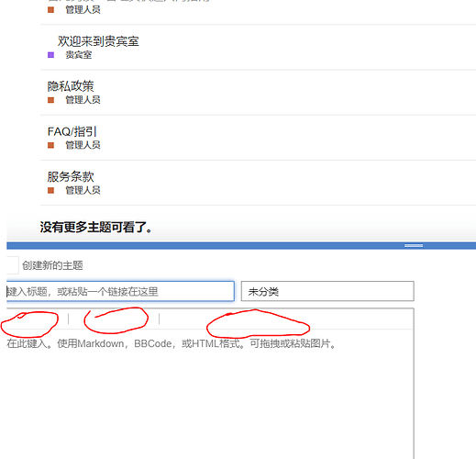Open 管理人员 category under FAQ/指引
This screenshot has width=476, height=459.
point(74,145)
